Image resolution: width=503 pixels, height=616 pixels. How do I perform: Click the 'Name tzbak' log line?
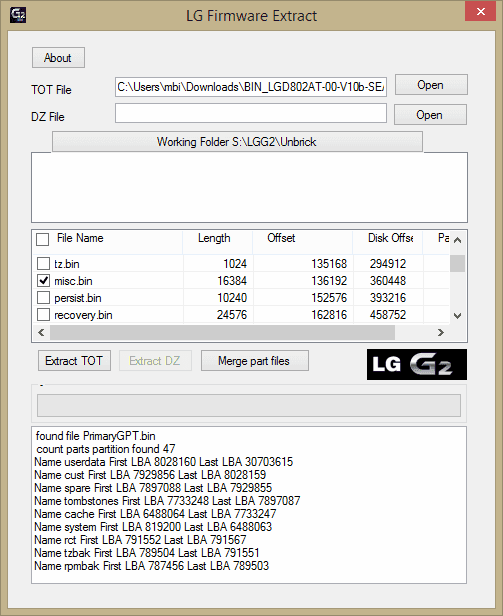147,552
